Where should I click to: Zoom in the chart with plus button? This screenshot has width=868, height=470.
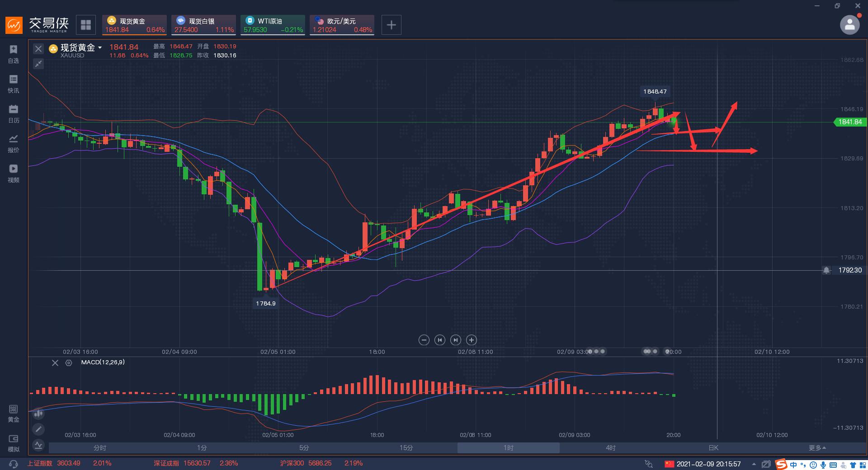click(472, 340)
